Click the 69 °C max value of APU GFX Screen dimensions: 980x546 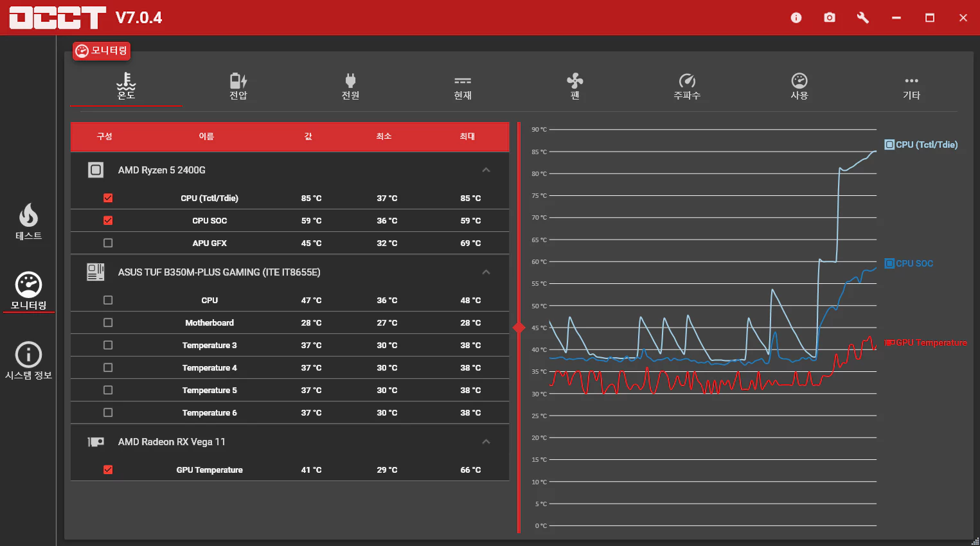click(x=470, y=243)
